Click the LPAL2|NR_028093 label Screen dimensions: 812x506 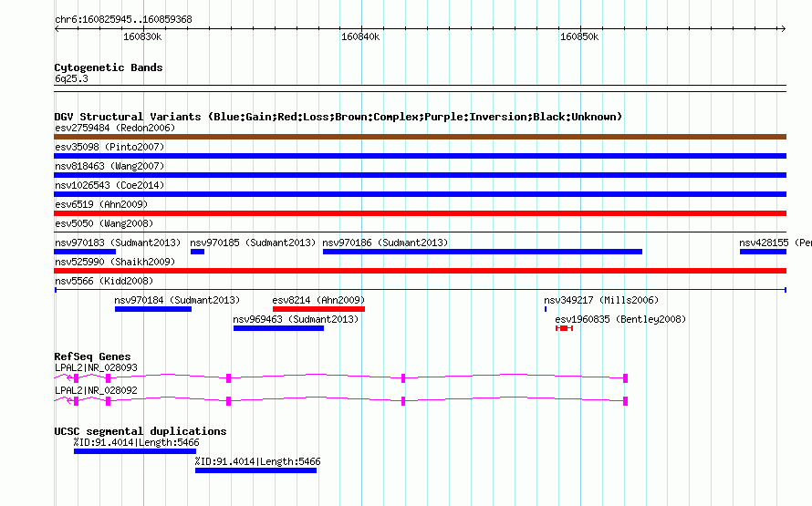tap(97, 367)
